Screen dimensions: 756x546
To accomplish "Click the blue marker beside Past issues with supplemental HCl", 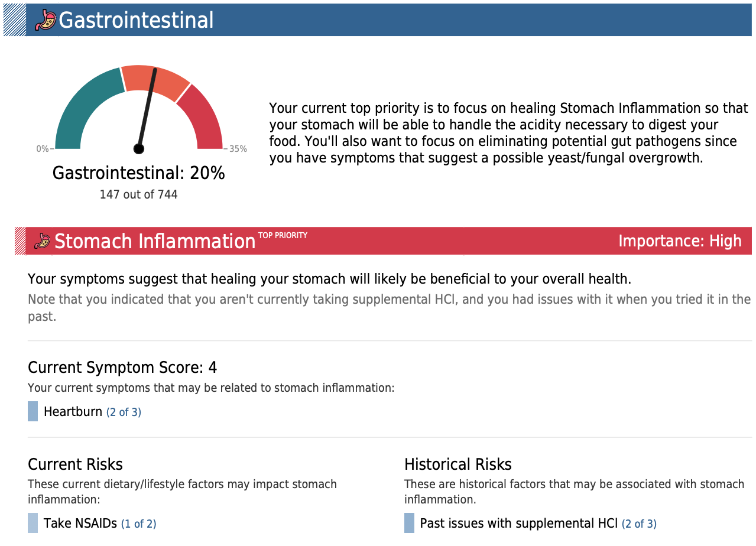I will tap(409, 523).
